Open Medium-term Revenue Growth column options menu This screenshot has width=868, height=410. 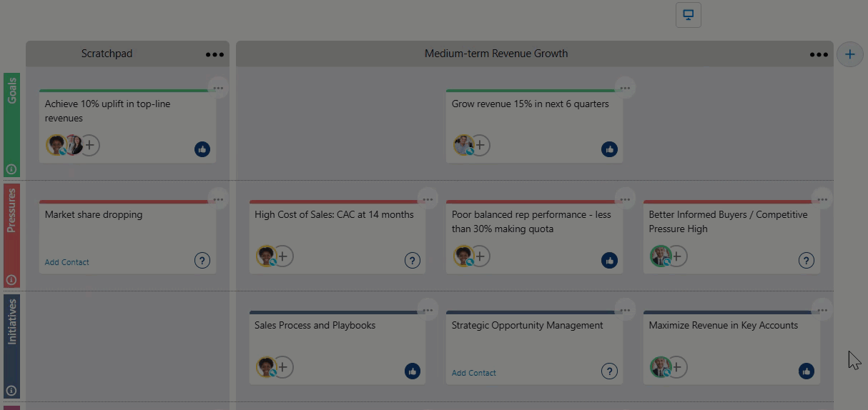click(x=819, y=54)
